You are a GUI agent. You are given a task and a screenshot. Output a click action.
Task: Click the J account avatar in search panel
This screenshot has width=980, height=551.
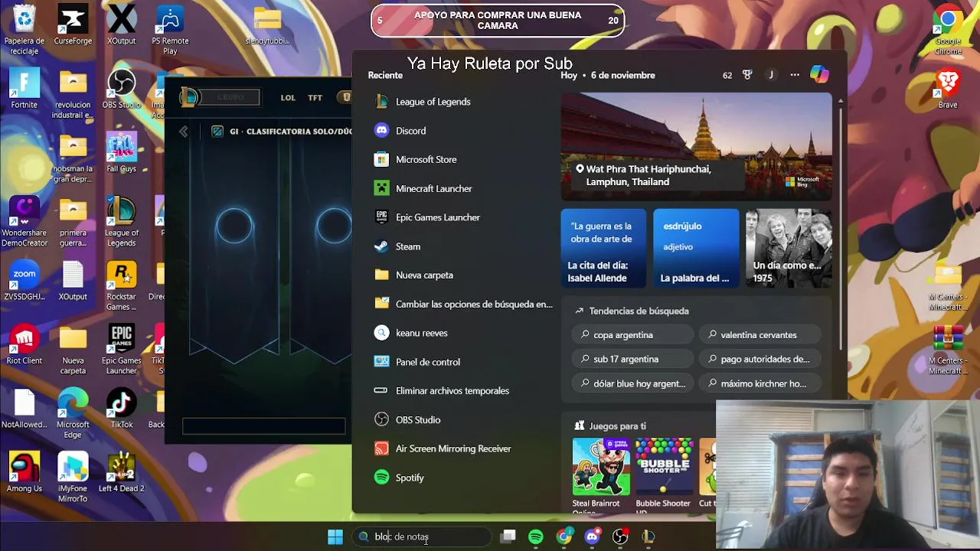tap(771, 75)
